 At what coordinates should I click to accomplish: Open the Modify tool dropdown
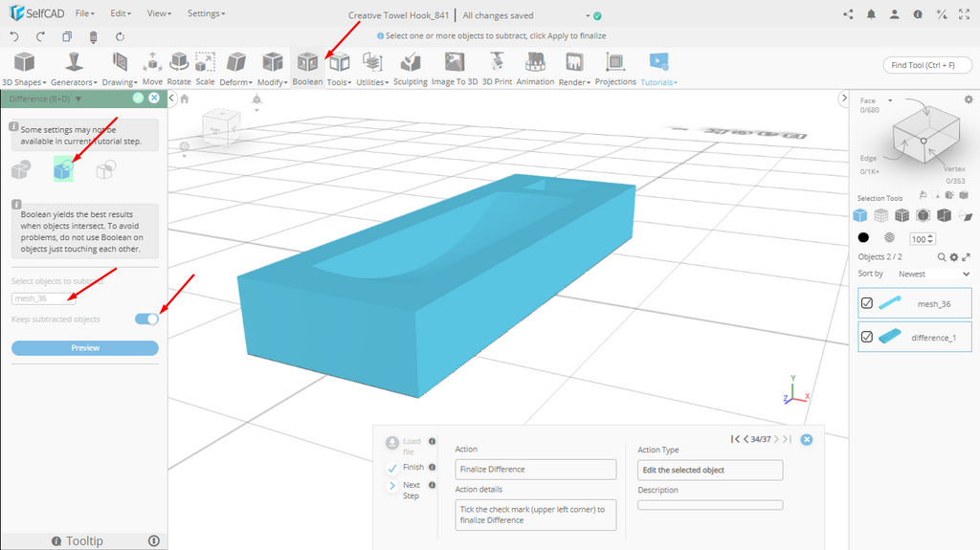273,69
